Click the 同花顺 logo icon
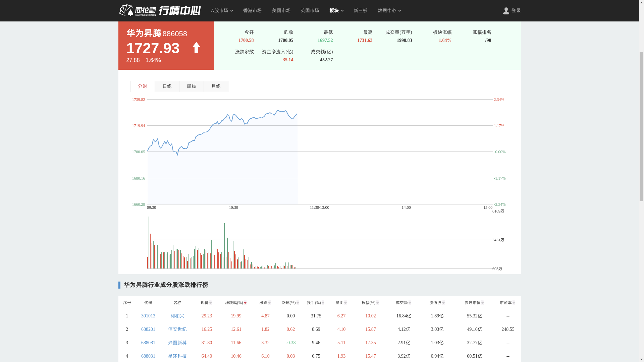The width and height of the screenshot is (644, 362). click(x=126, y=10)
